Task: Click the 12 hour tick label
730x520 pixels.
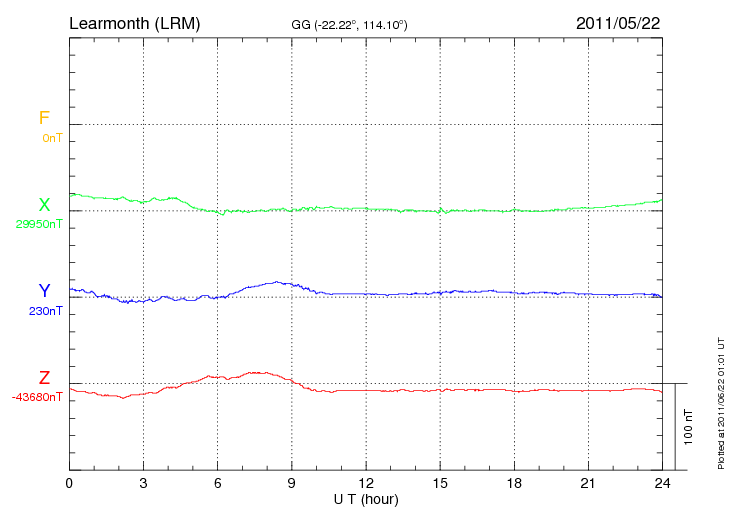Action: (366, 483)
